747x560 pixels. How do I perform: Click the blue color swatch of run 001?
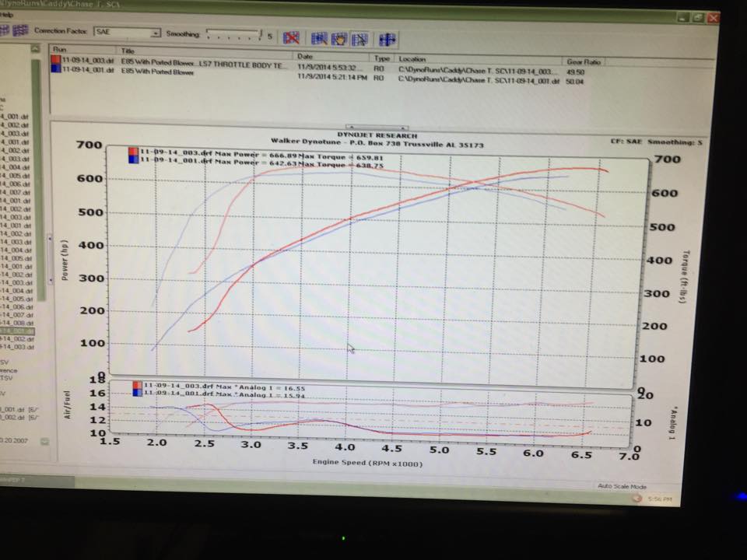(x=54, y=68)
